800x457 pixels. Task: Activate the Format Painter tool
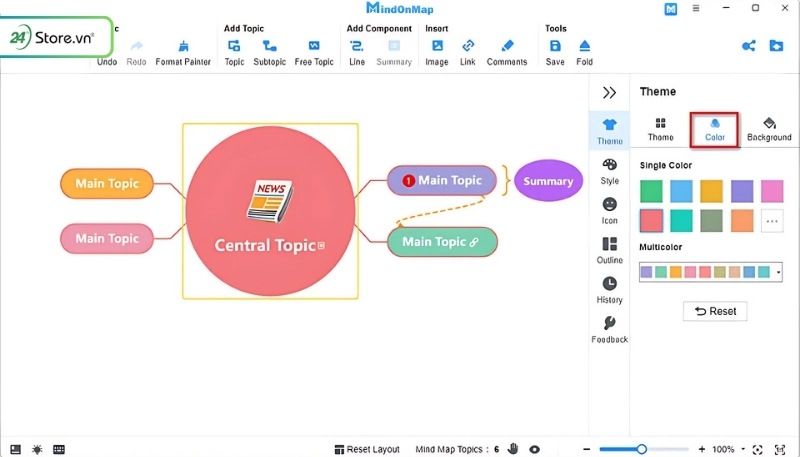point(183,53)
